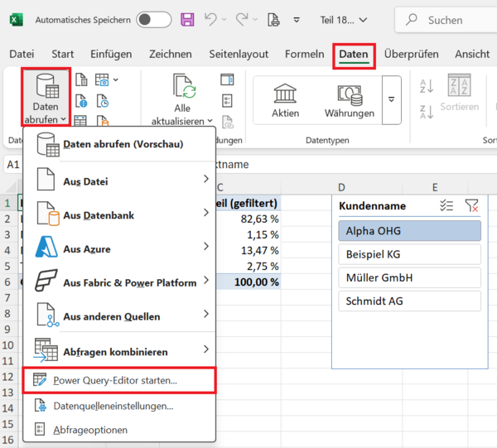The height and width of the screenshot is (448, 497).
Task: Sort descending Z to A
Action: (x=427, y=112)
